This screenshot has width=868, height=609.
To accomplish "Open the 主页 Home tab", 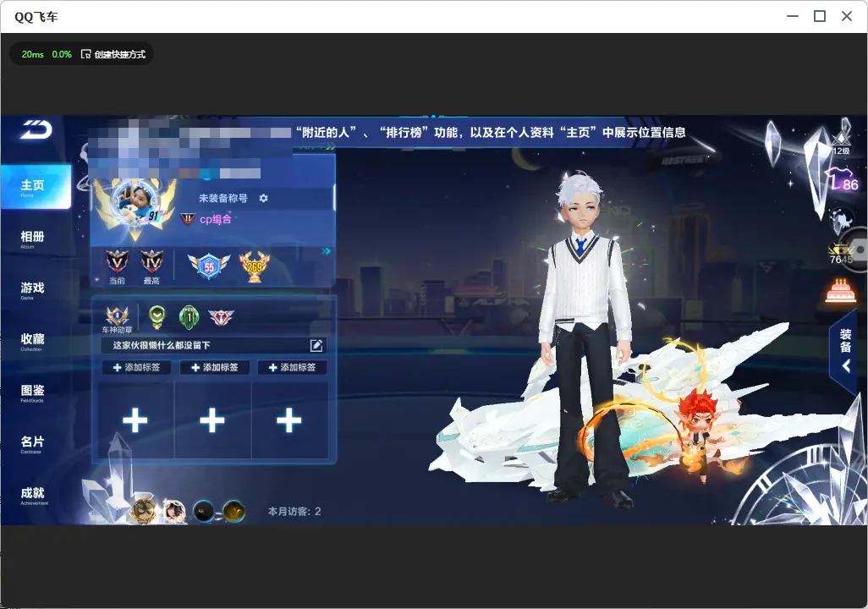I will tap(36, 187).
